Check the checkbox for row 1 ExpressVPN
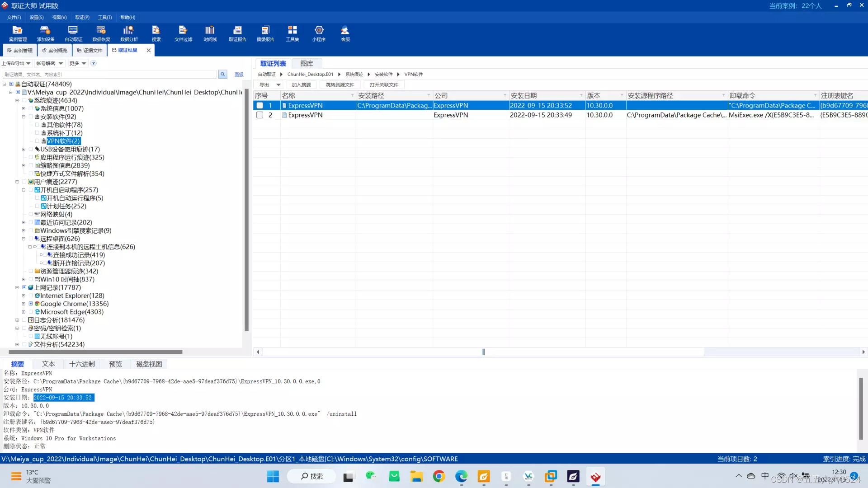This screenshot has height=488, width=868. click(260, 105)
